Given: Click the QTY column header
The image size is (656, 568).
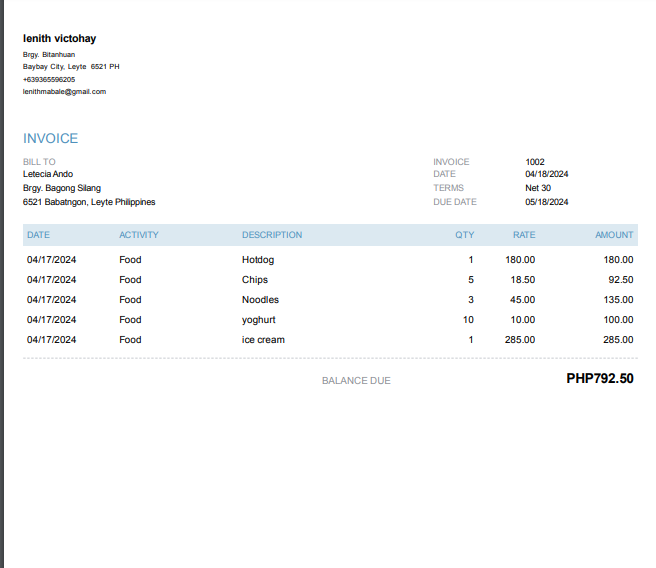Looking at the screenshot, I should (x=465, y=235).
